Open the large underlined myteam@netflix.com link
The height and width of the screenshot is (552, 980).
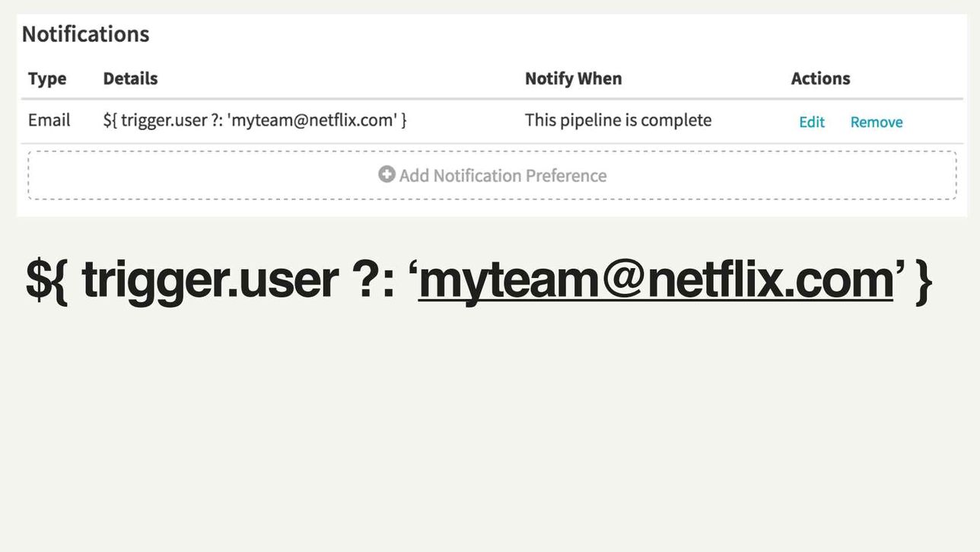[655, 280]
